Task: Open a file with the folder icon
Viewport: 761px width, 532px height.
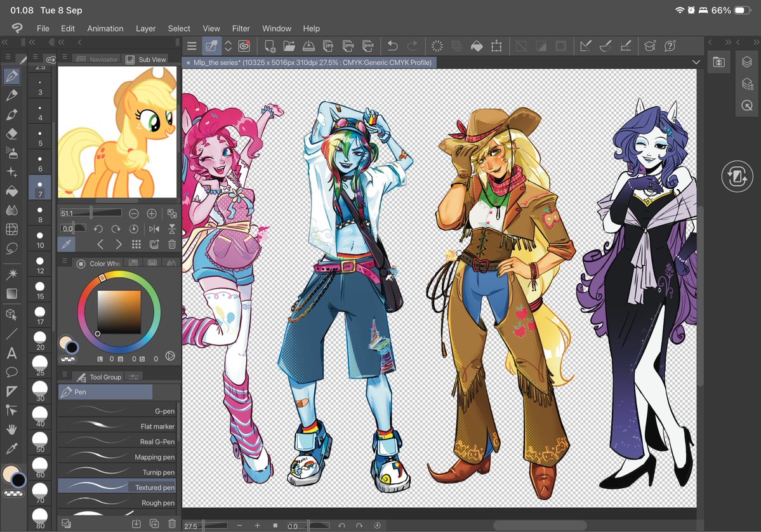Action: [289, 46]
